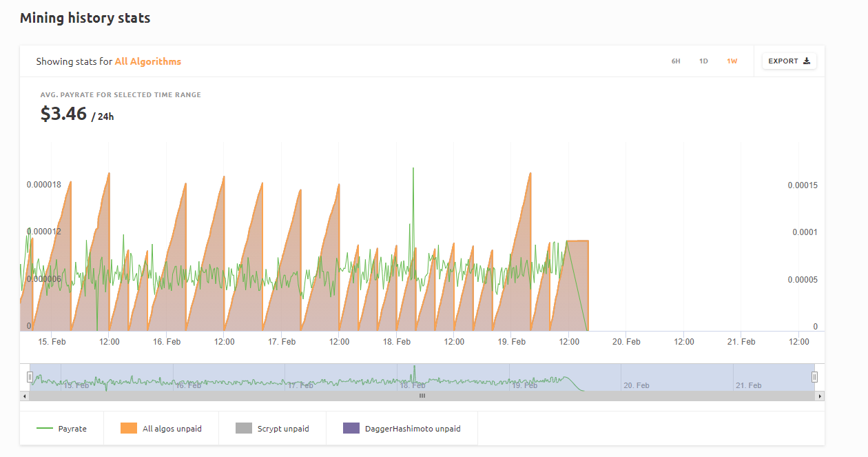Click the gray Scrypt unpaid swatch
The image size is (868, 457).
(x=244, y=429)
